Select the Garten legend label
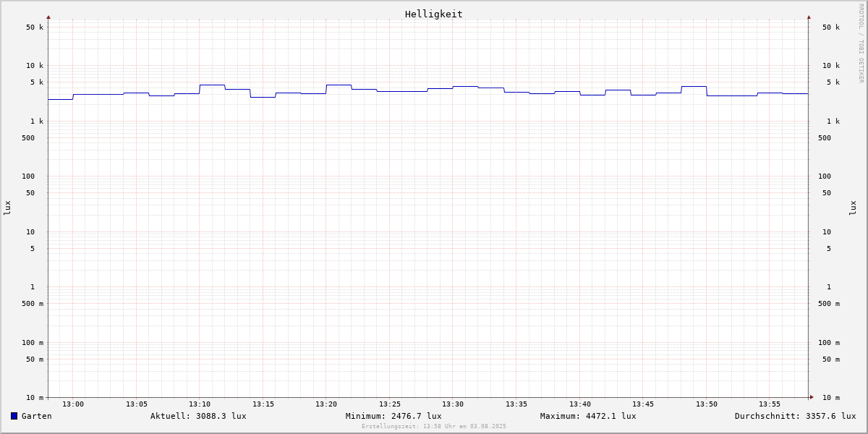The height and width of the screenshot is (434, 868). (x=37, y=416)
